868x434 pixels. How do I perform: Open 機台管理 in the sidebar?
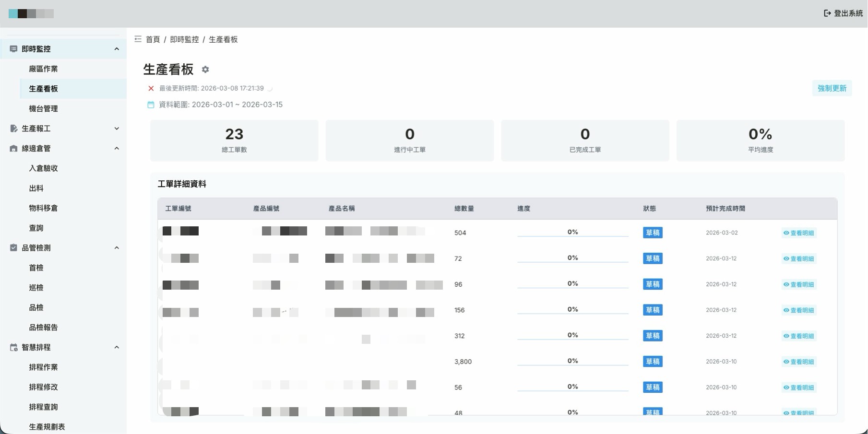pyautogui.click(x=43, y=109)
